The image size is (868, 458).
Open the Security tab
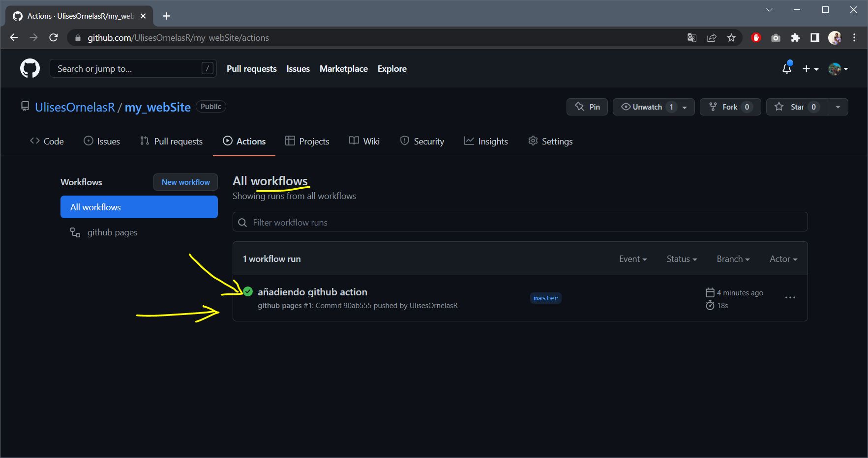(422, 142)
